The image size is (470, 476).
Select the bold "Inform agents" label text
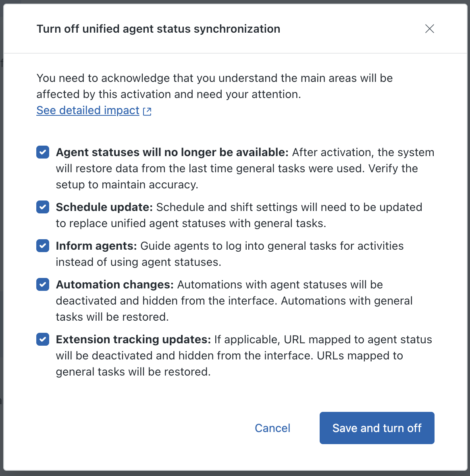(x=96, y=246)
